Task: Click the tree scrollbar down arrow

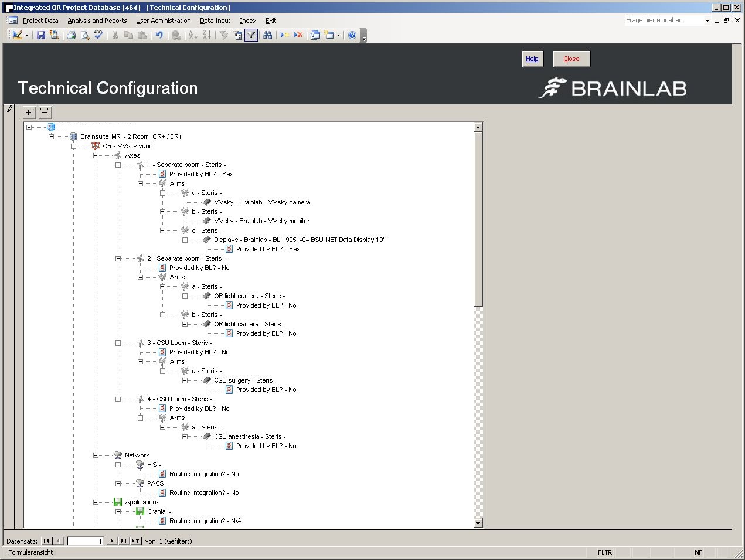Action: 478,523
